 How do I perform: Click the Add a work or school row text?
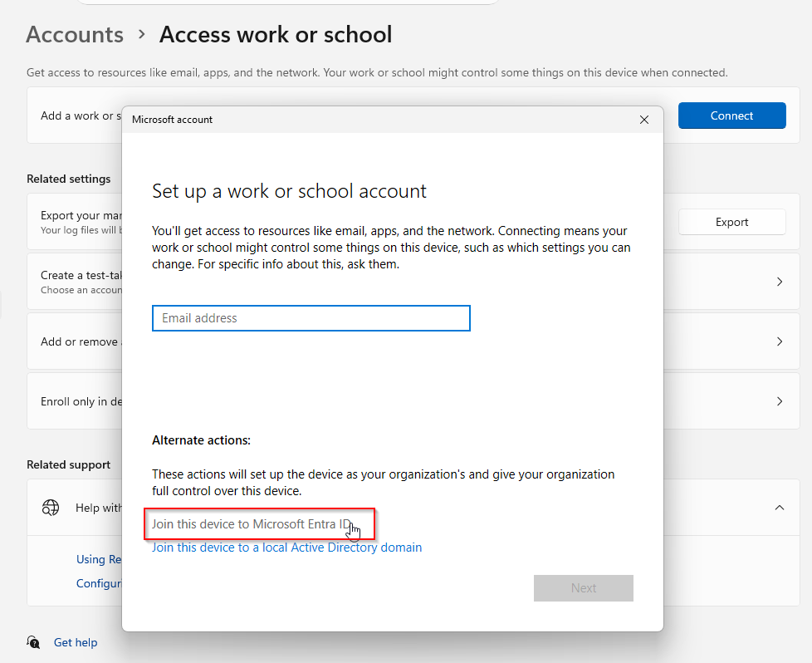81,115
